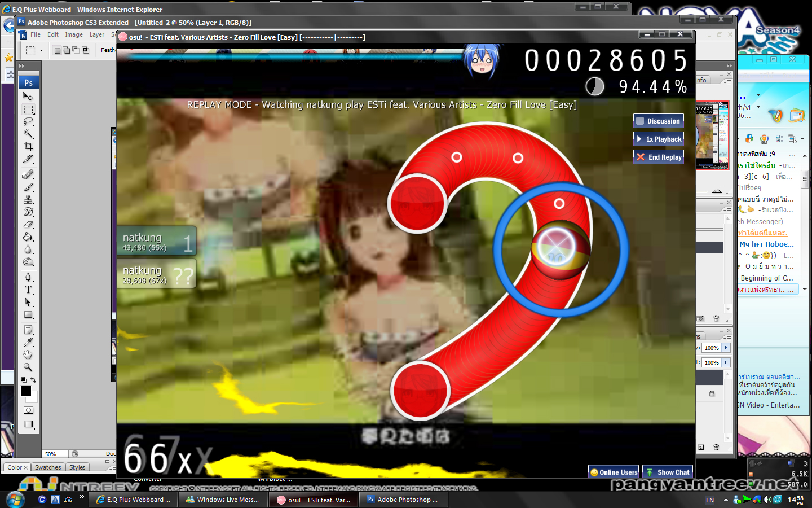Select the Slice tool
The width and height of the screenshot is (812, 508).
28,159
